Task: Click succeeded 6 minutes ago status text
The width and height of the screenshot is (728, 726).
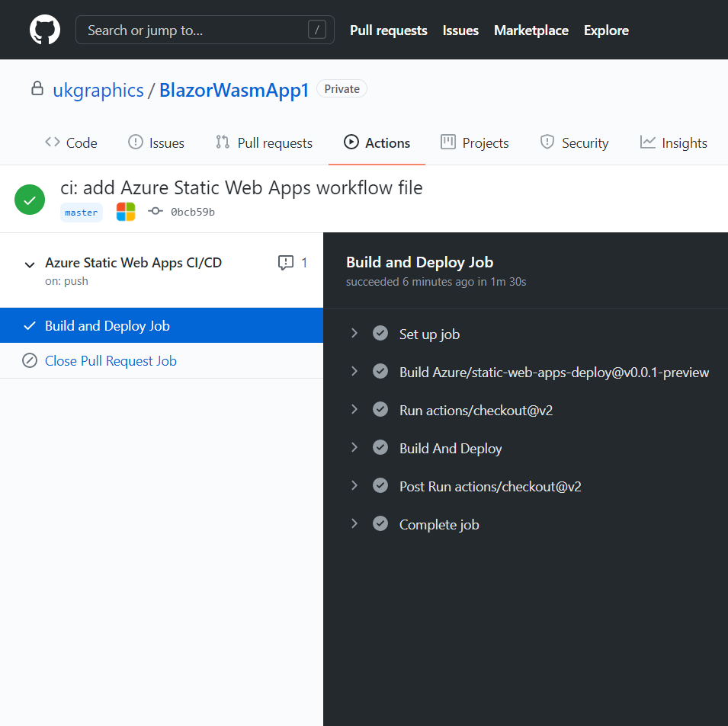Action: click(x=436, y=282)
